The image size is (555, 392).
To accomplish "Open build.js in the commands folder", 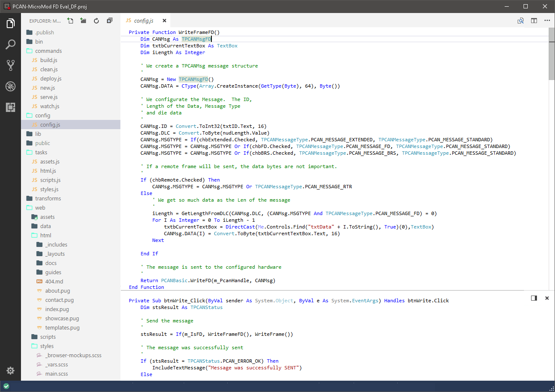I will [x=70, y=60].
